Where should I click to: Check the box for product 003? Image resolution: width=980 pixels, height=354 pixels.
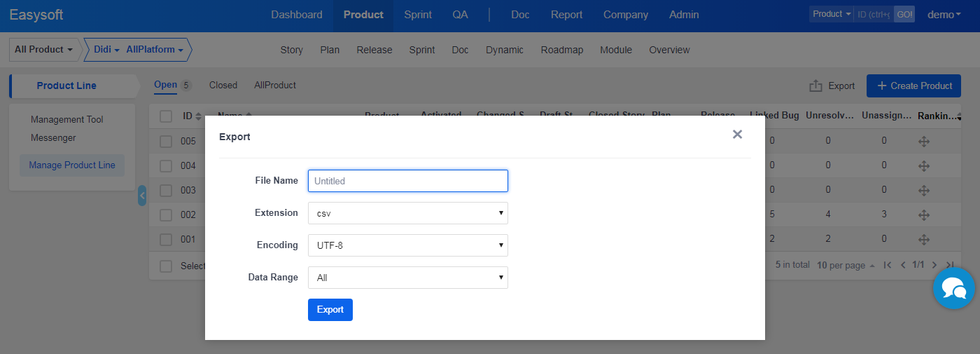pos(166,190)
